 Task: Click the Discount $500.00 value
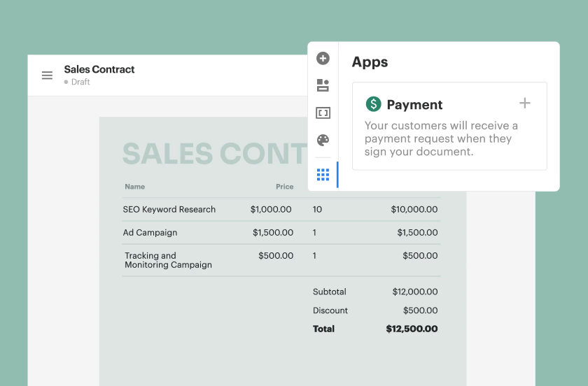(420, 310)
